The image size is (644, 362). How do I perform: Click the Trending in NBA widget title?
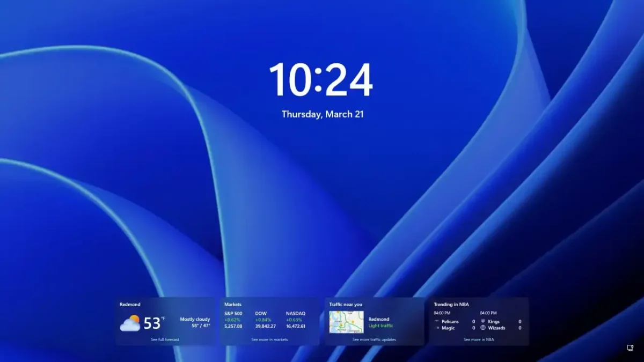451,304
